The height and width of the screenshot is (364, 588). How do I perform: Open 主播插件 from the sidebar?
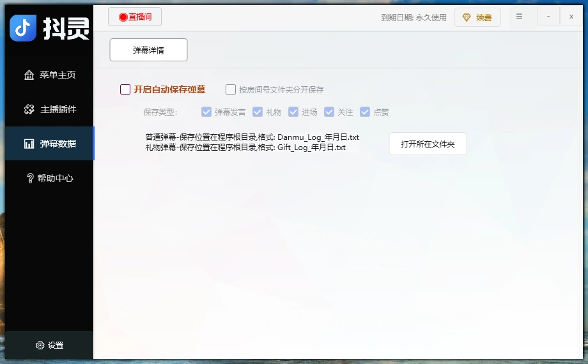coord(58,109)
